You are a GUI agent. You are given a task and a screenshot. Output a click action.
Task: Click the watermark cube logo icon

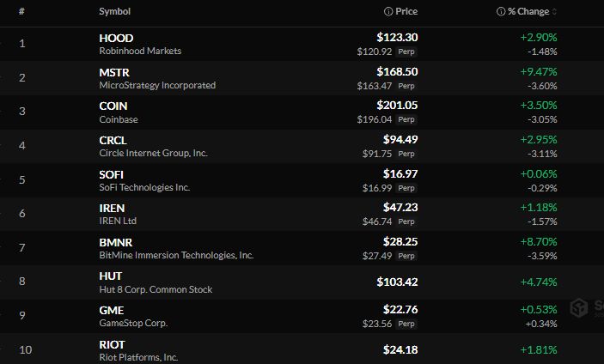579,308
